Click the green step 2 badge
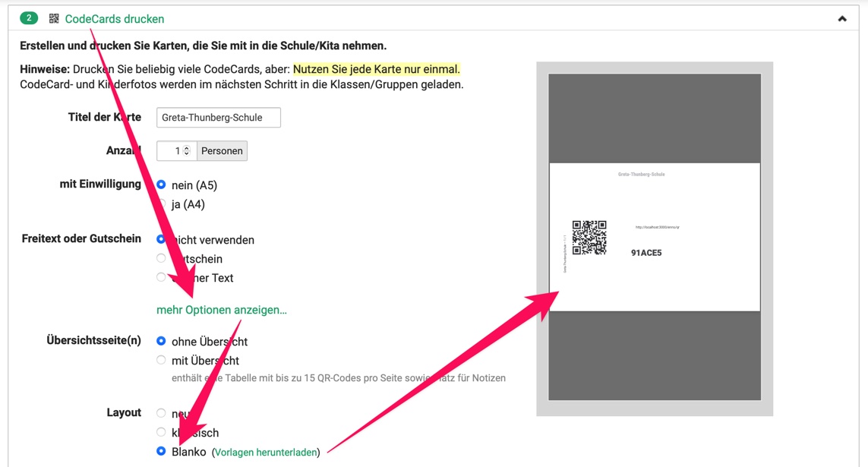The width and height of the screenshot is (868, 467). point(29,18)
